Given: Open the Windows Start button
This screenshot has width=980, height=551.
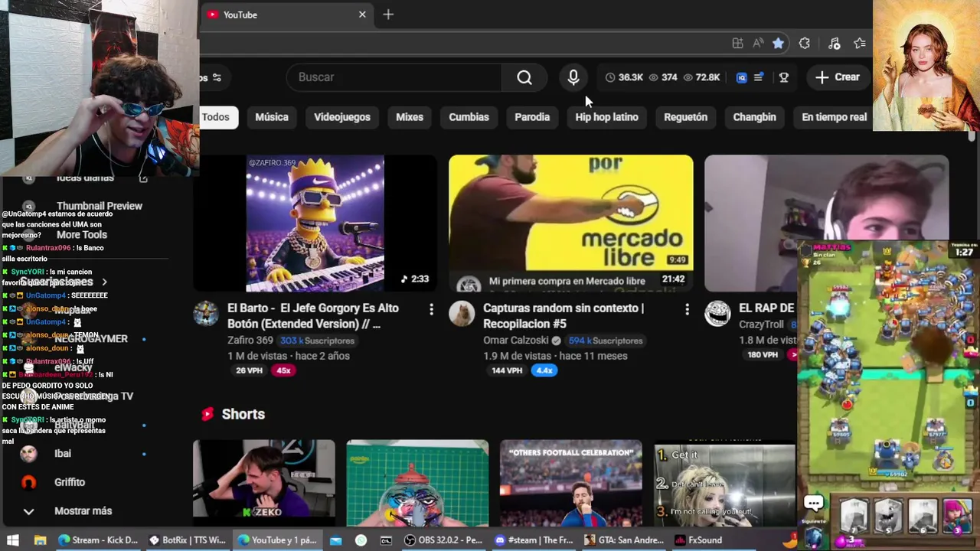Looking at the screenshot, I should pyautogui.click(x=12, y=540).
